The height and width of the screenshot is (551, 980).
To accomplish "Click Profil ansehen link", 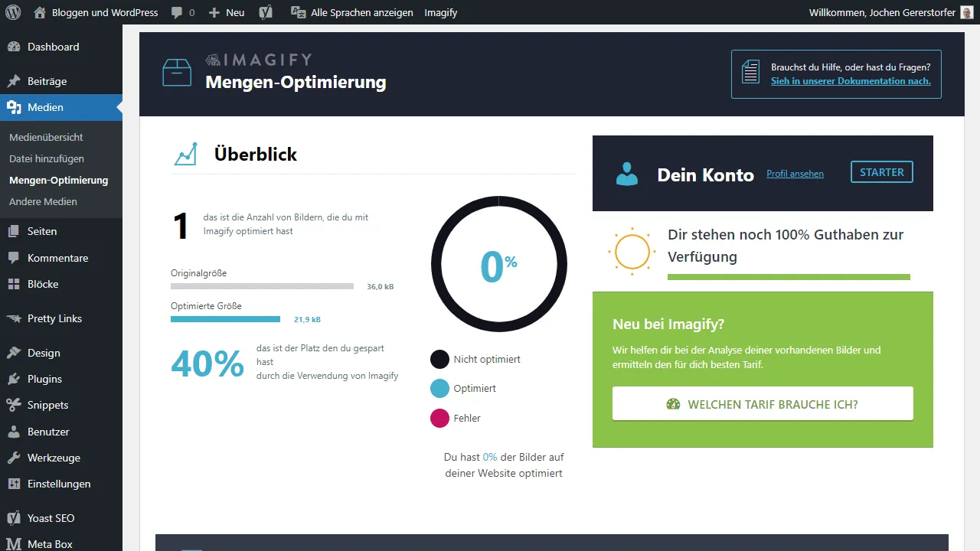I will tap(795, 174).
